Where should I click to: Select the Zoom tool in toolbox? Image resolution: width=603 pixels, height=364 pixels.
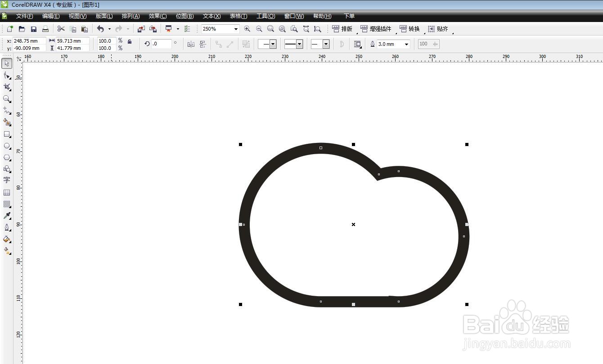(7, 98)
